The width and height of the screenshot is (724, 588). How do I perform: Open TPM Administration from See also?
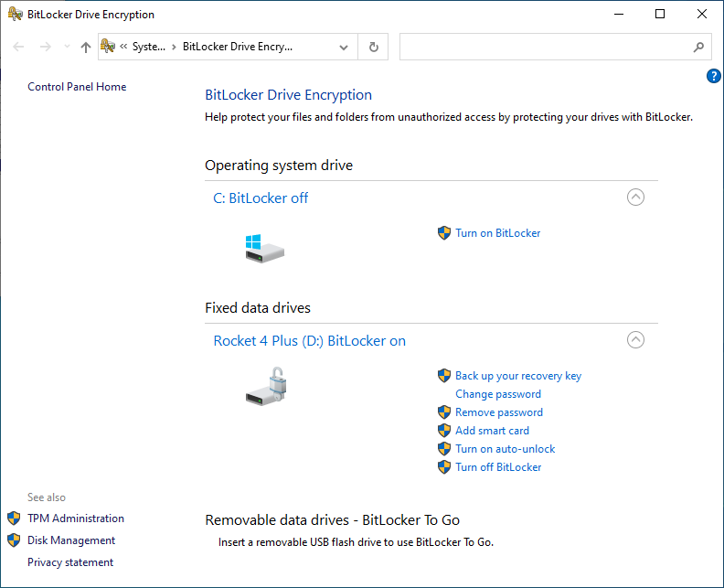(x=76, y=519)
